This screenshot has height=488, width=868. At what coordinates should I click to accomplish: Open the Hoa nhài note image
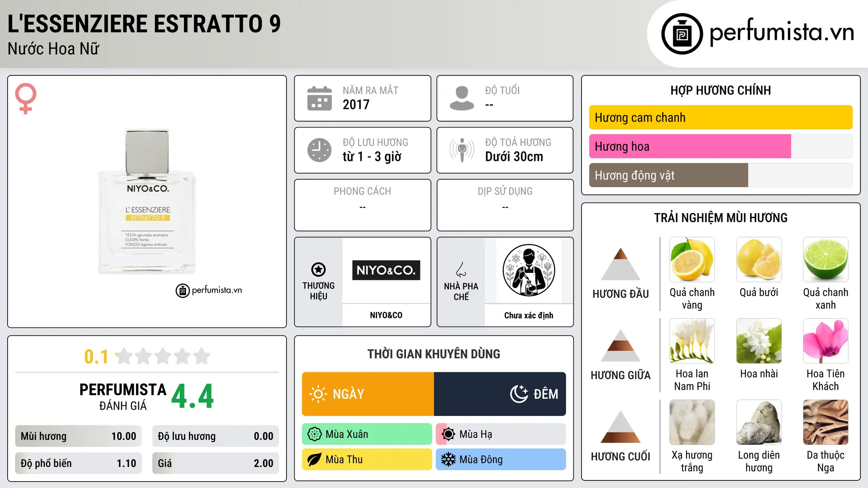pos(759,341)
